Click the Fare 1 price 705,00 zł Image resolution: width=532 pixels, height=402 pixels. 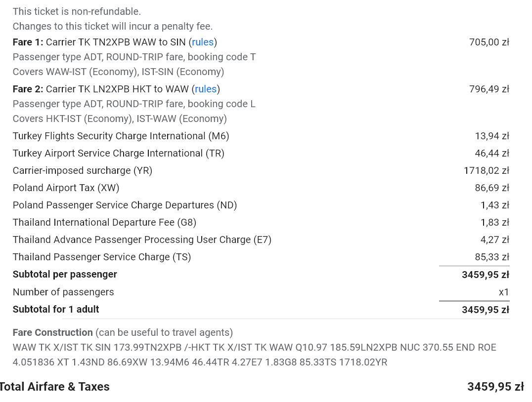(489, 42)
